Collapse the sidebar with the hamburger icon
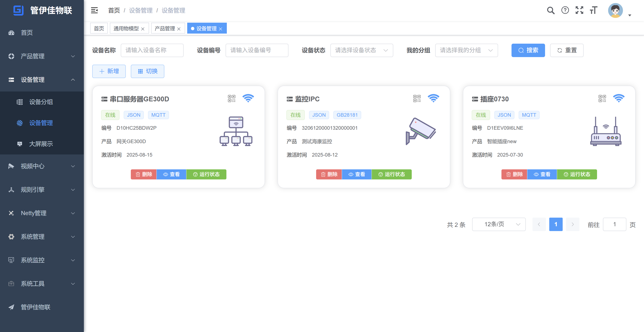The height and width of the screenshot is (332, 644). tap(94, 10)
